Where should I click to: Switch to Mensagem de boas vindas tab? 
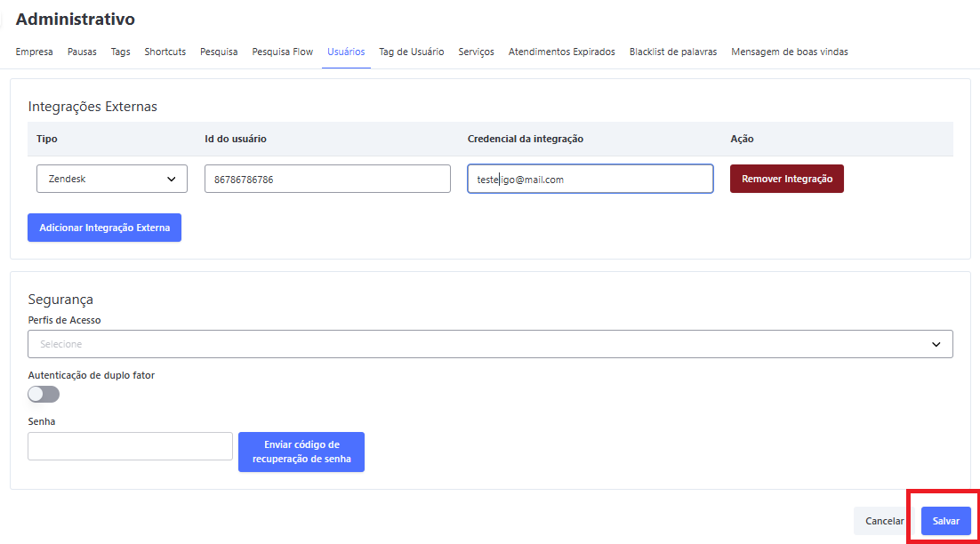[790, 52]
